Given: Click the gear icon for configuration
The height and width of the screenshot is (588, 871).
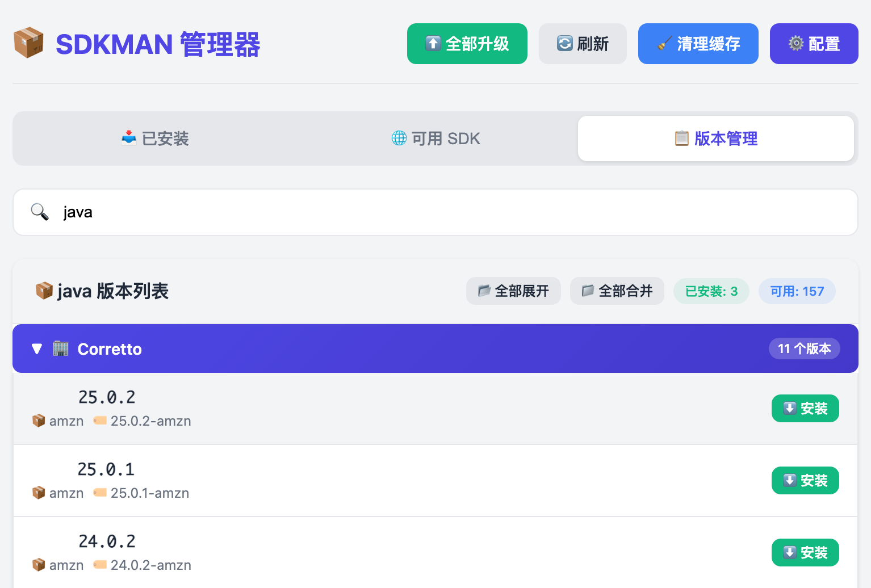Looking at the screenshot, I should pyautogui.click(x=796, y=44).
